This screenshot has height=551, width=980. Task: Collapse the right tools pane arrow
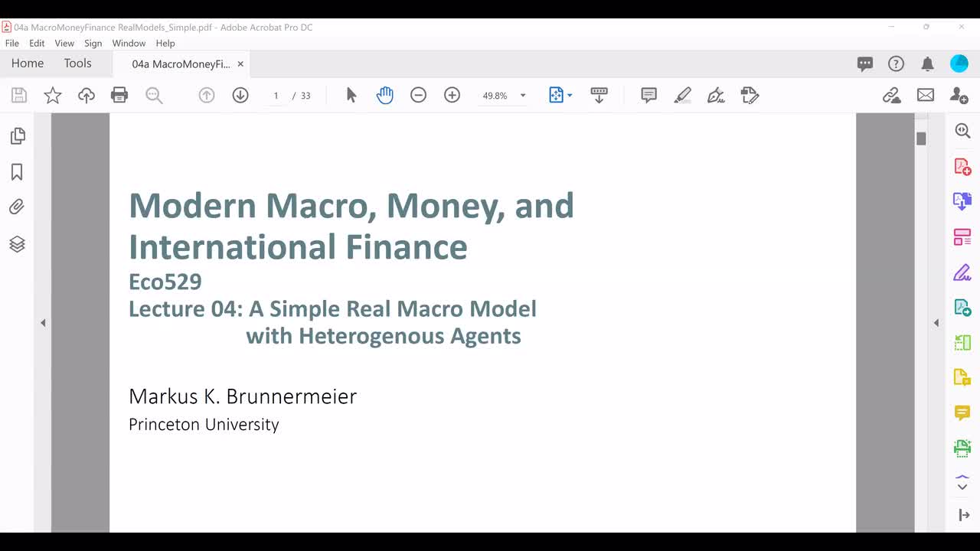tap(936, 323)
